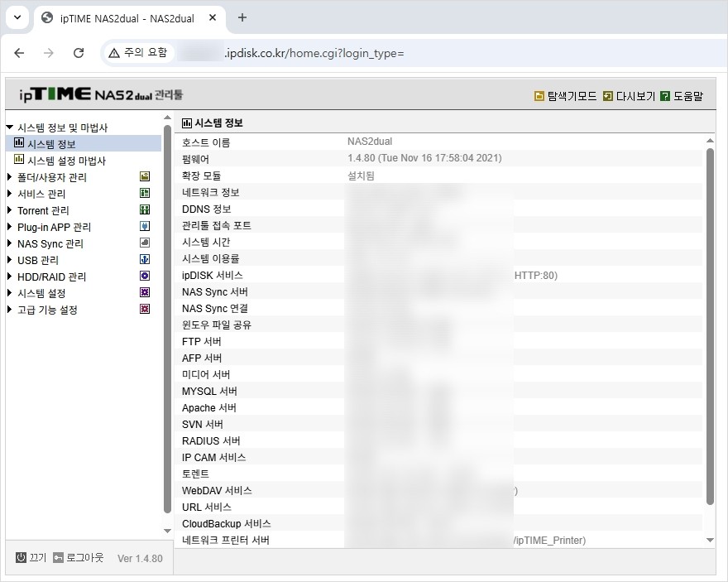Image resolution: width=728 pixels, height=582 pixels.
Task: Click the 다시보기 link
Action: [635, 96]
